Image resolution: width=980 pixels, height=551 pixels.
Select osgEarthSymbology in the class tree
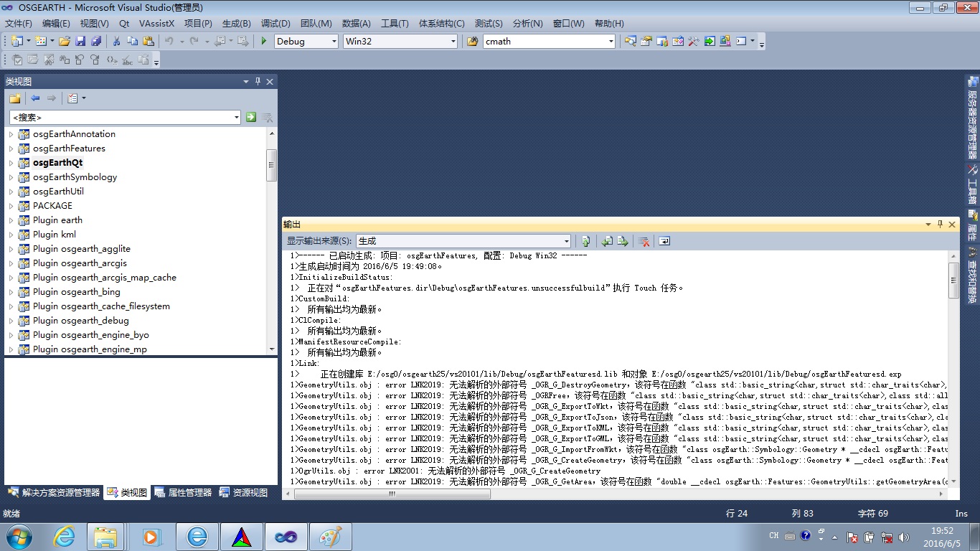tap(75, 177)
